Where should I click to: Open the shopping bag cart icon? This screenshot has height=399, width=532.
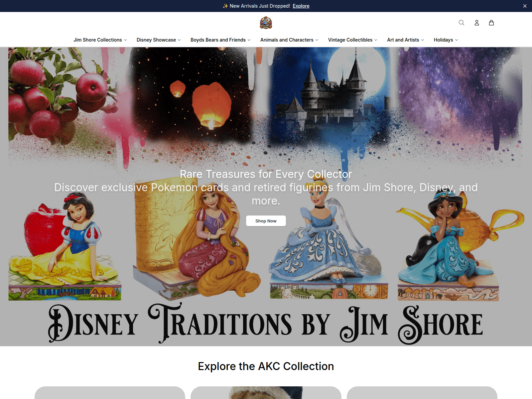[x=491, y=23]
